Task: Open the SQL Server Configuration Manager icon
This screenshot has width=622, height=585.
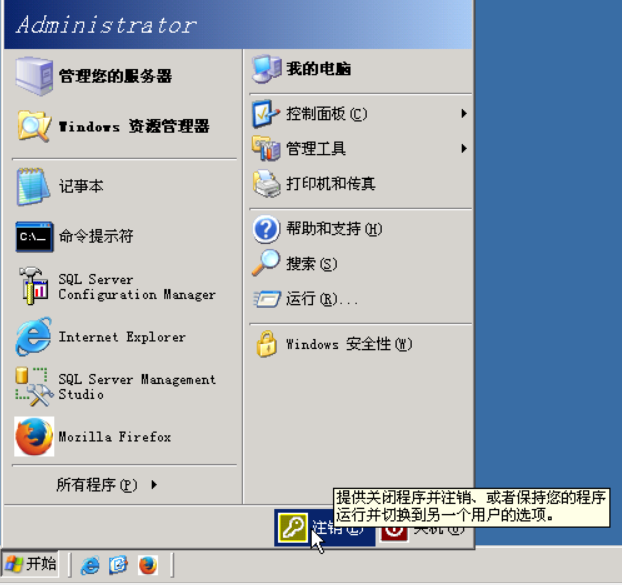Action: tap(34, 286)
